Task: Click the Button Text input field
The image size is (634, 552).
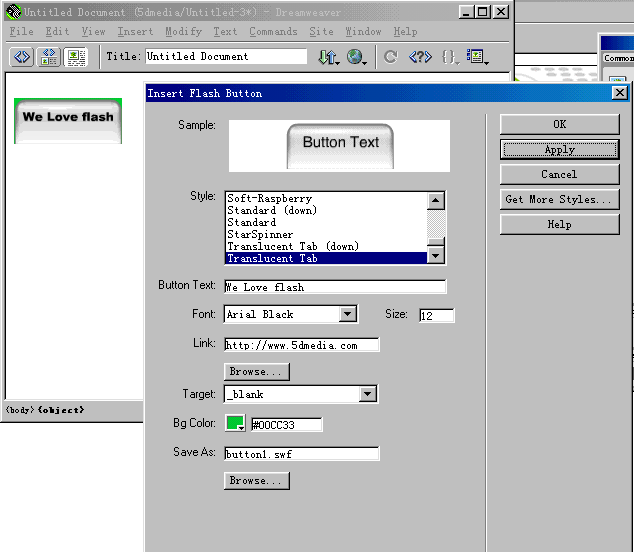Action: click(x=335, y=287)
